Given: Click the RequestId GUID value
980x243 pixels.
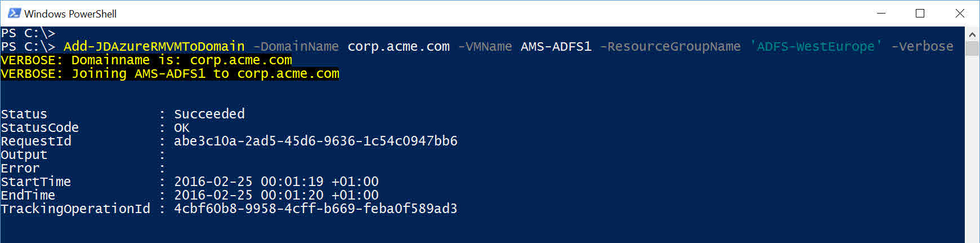Looking at the screenshot, I should (315, 141).
